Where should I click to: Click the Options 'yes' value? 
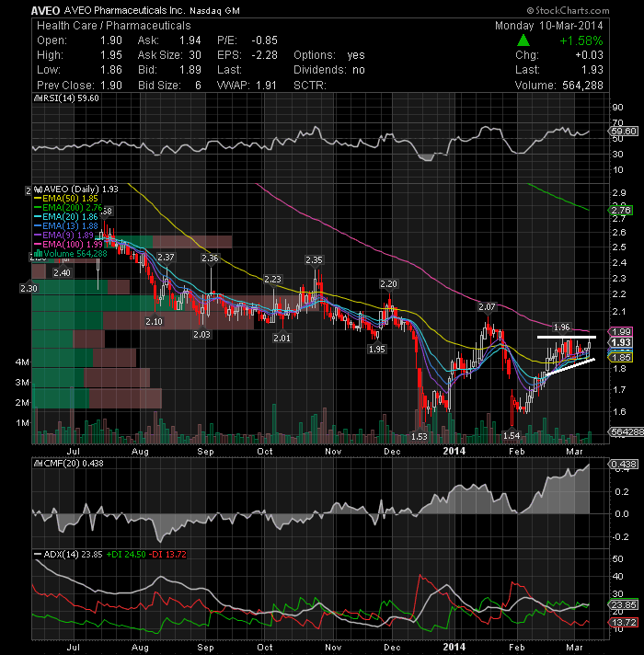[x=356, y=55]
